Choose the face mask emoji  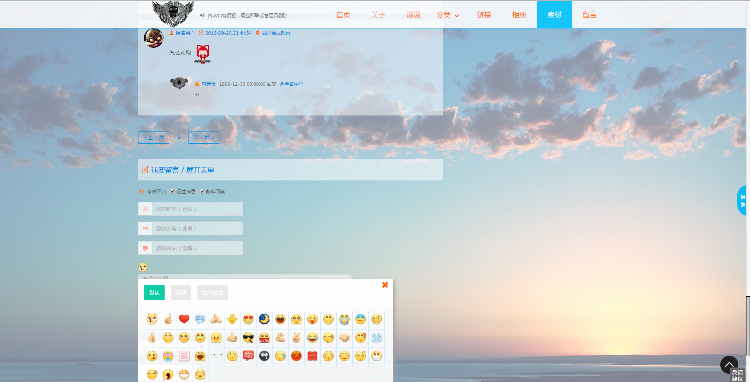pos(376,356)
